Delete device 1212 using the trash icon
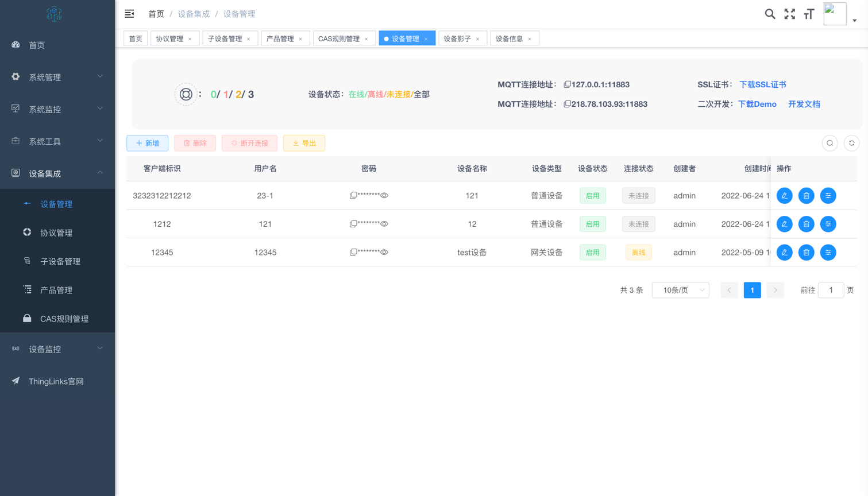This screenshot has height=496, width=868. click(x=806, y=224)
